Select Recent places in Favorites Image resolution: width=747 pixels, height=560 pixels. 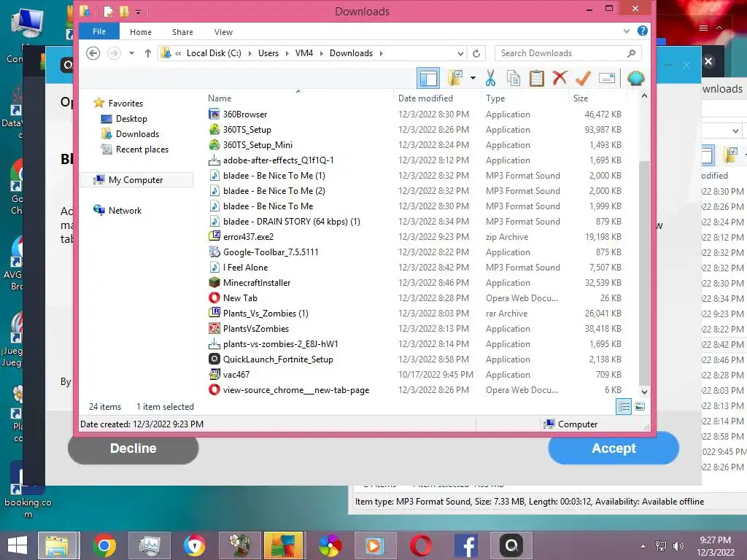[142, 149]
